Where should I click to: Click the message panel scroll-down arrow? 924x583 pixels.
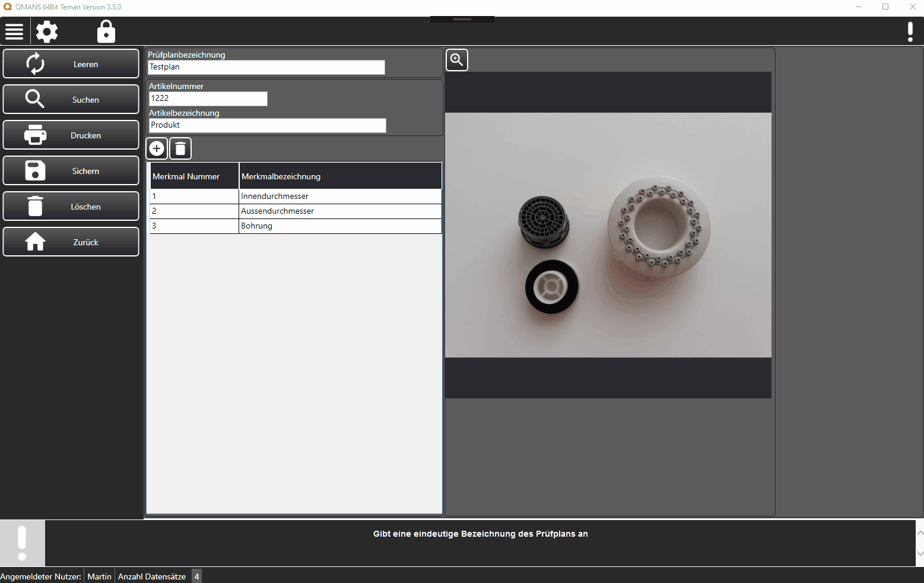[920, 553]
